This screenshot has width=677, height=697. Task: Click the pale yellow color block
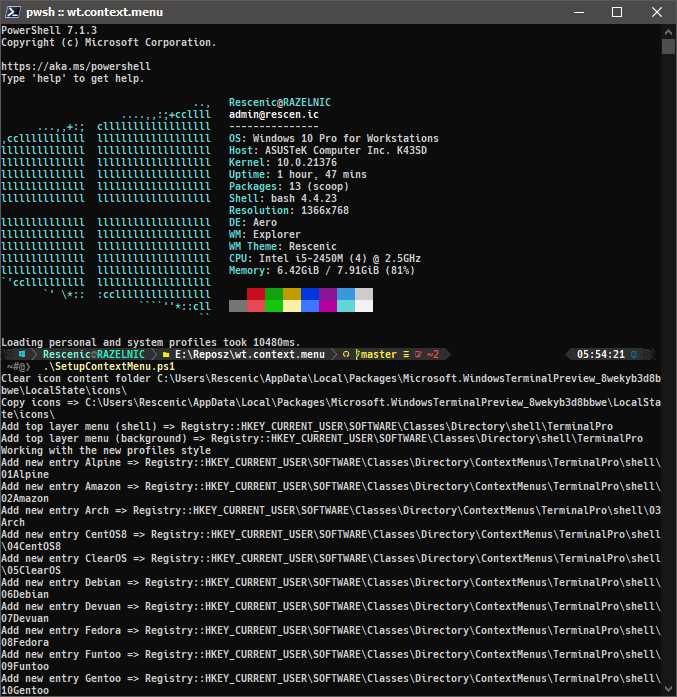click(x=292, y=306)
